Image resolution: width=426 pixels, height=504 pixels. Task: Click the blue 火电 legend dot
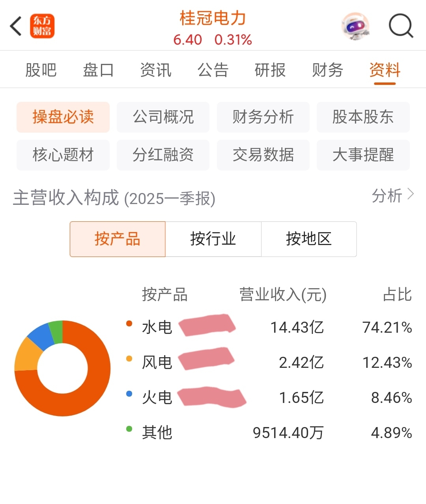129,393
